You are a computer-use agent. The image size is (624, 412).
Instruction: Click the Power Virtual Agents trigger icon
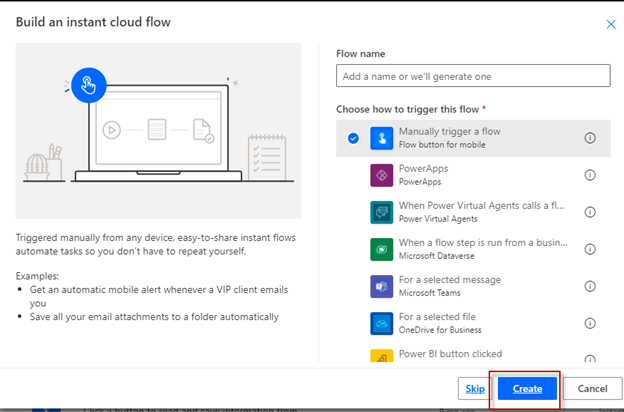click(x=381, y=212)
